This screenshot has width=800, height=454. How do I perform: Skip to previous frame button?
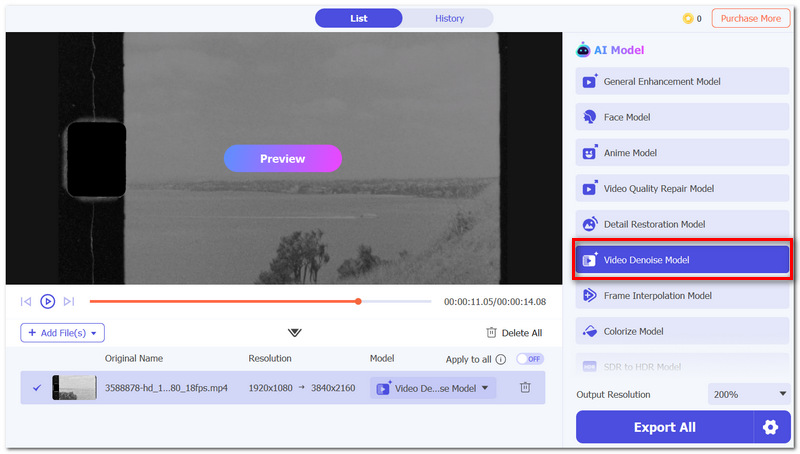(26, 301)
